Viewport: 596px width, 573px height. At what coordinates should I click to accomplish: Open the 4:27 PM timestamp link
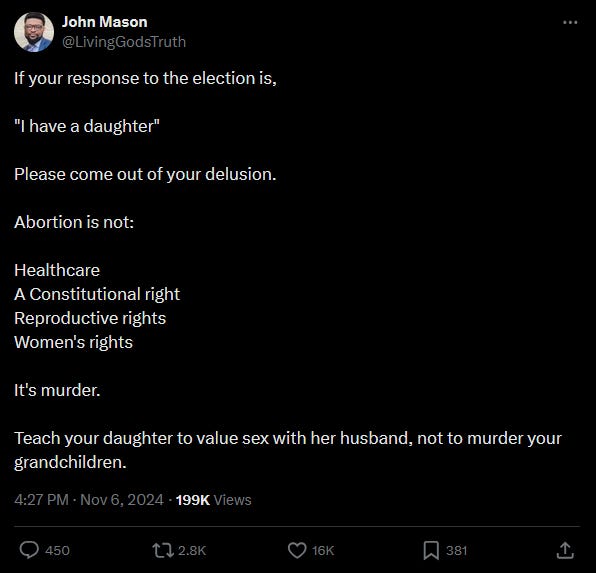[41, 500]
